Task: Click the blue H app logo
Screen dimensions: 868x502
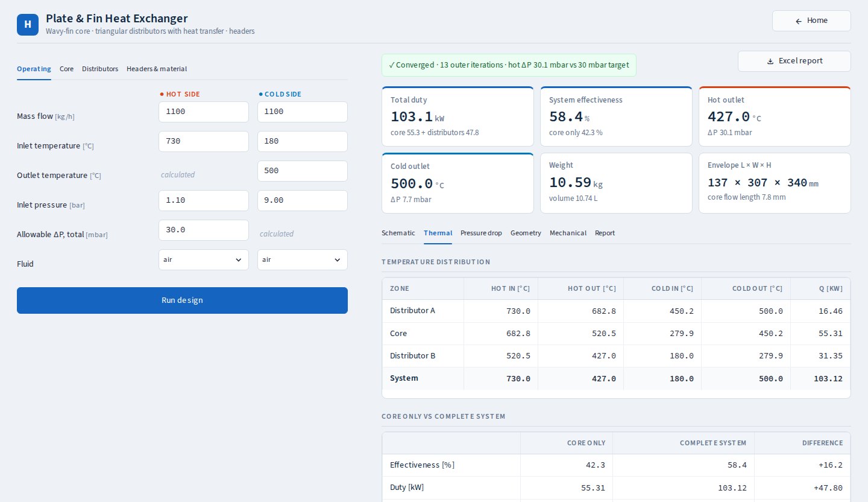Action: (x=28, y=25)
